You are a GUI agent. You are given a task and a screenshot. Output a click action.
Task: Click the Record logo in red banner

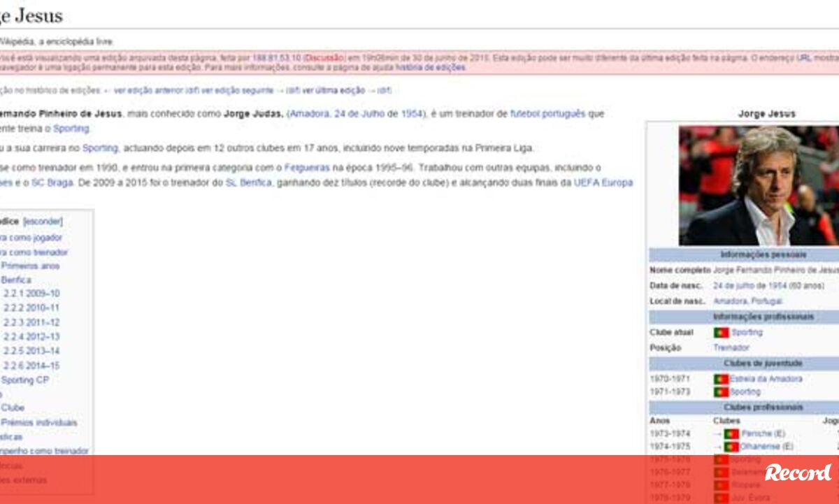798,473
